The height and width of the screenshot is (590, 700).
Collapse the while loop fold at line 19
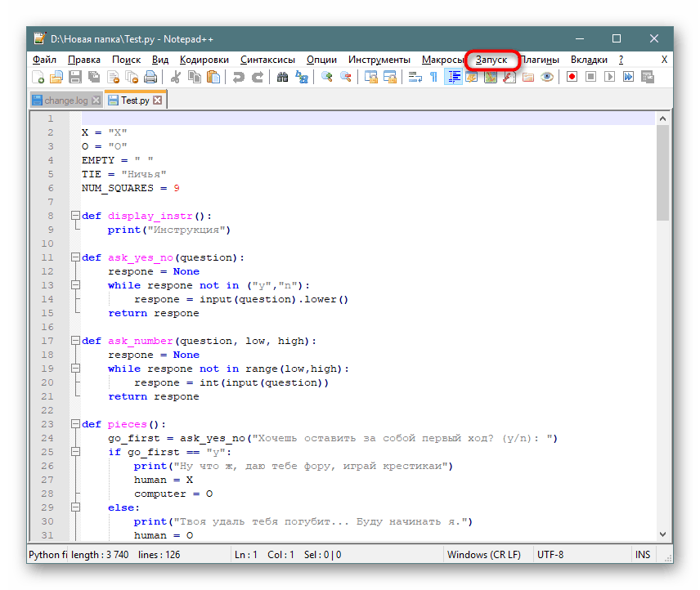tap(76, 369)
